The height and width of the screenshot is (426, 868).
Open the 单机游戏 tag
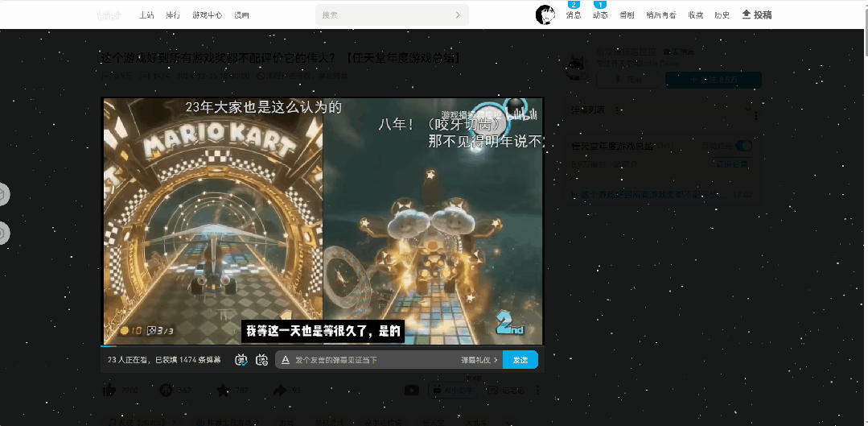click(x=329, y=421)
